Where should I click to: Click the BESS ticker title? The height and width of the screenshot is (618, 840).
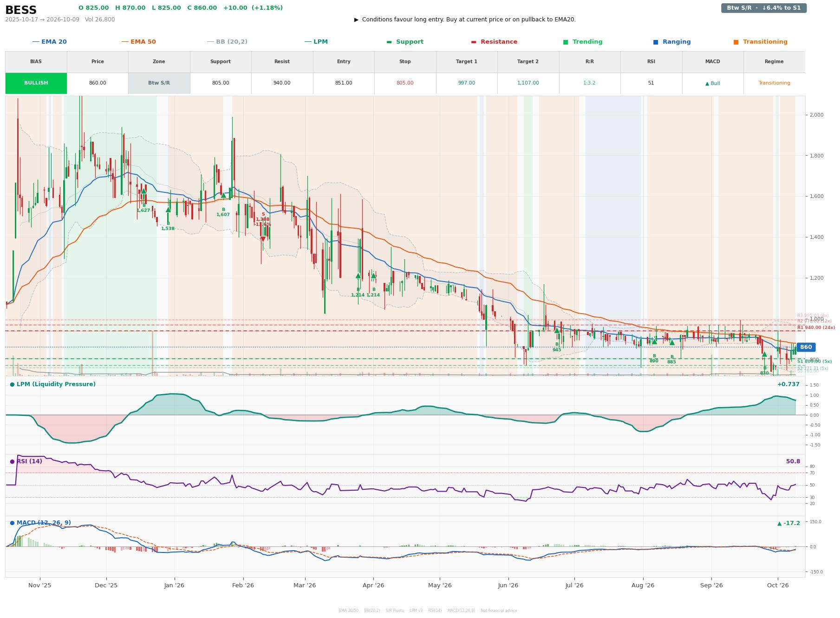pos(21,10)
